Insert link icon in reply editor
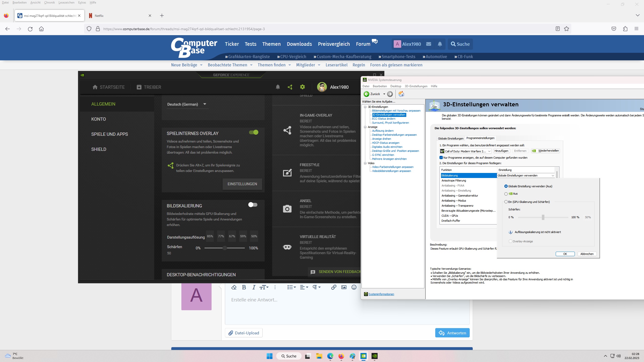The width and height of the screenshot is (644, 362). click(x=334, y=287)
